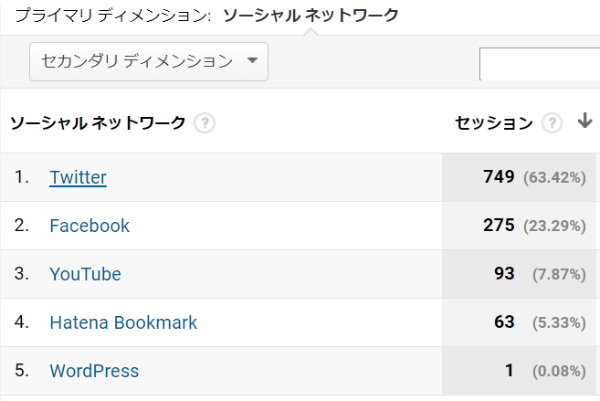The image size is (600, 401).
Task: Select the 749 sessions value for Twitter
Action: [x=498, y=178]
